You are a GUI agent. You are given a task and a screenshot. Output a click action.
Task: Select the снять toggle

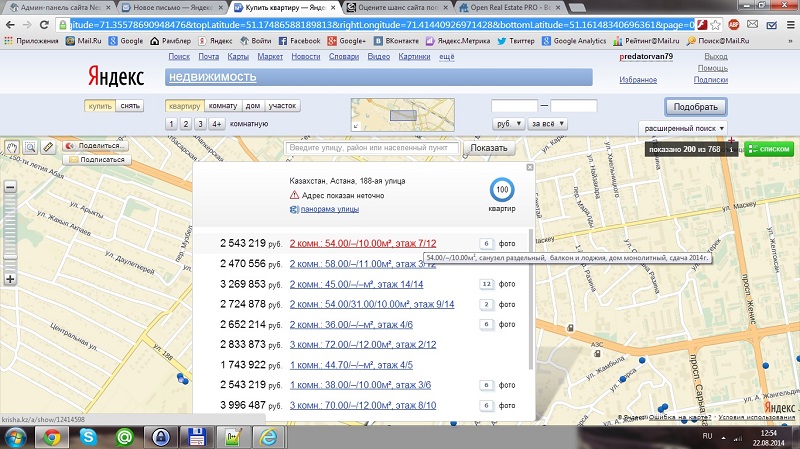[130, 106]
